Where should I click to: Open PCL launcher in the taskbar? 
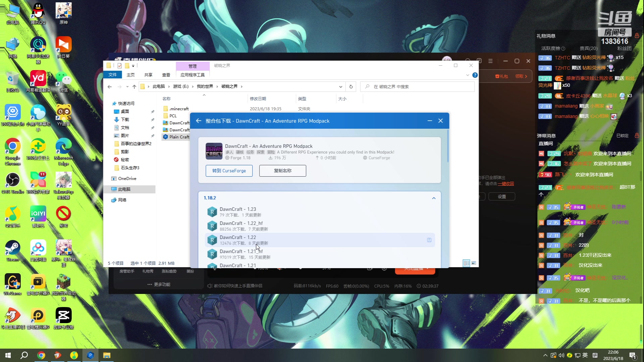(x=90, y=355)
